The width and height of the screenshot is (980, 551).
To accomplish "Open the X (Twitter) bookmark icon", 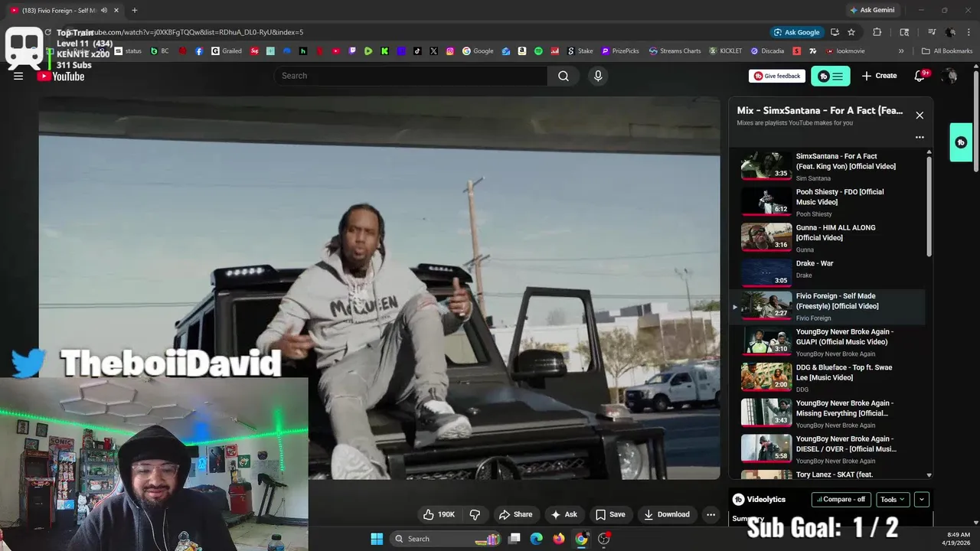I will coord(434,51).
